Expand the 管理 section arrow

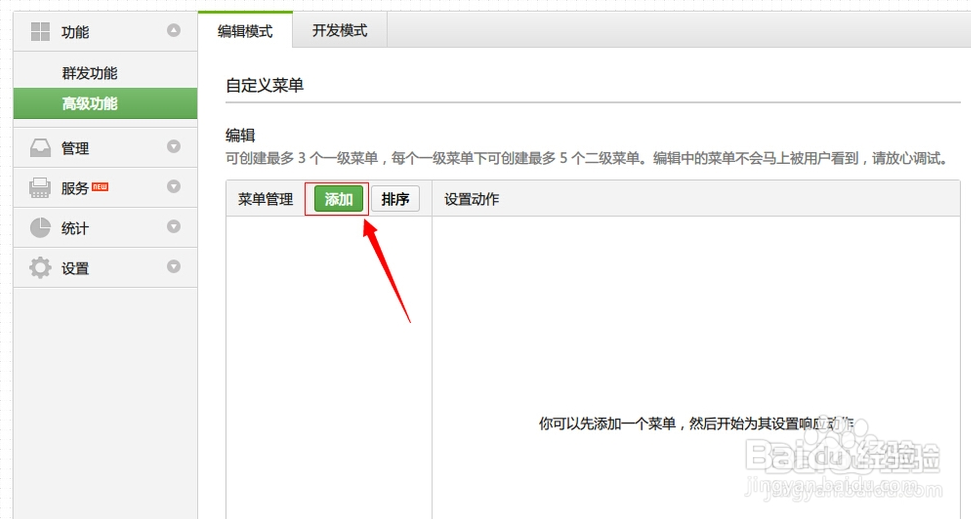pyautogui.click(x=174, y=146)
